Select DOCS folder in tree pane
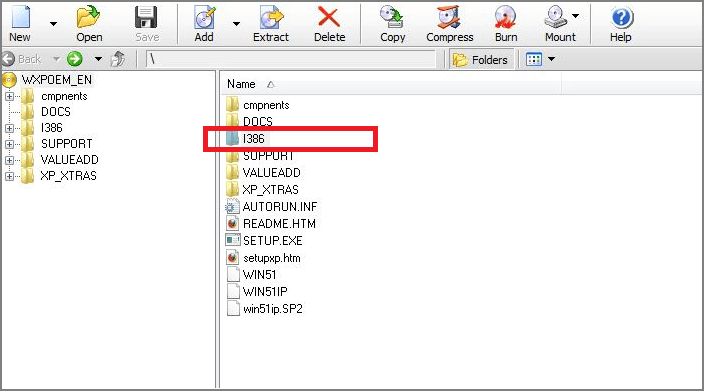The image size is (704, 391). 56,112
